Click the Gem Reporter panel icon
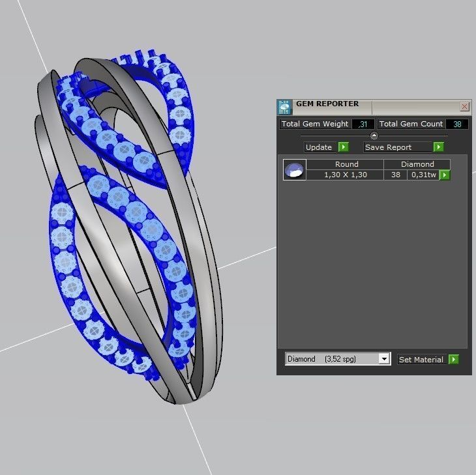The image size is (476, 475). pos(284,107)
